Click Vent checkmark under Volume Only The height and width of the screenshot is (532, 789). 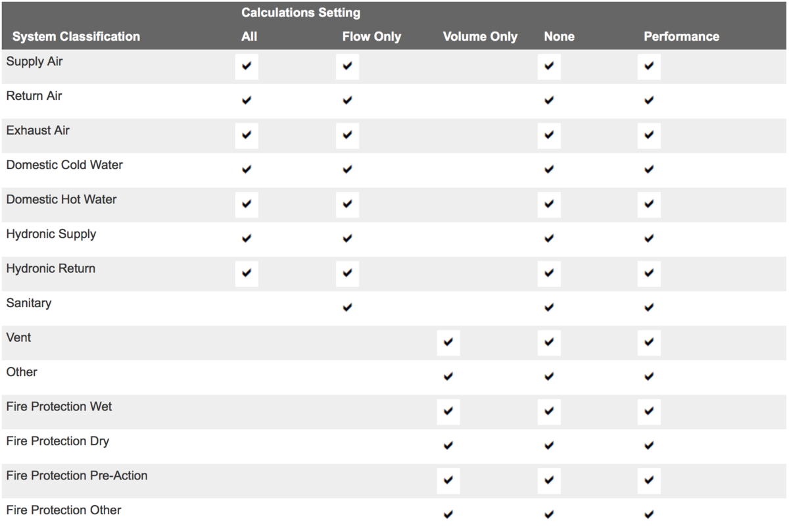pos(448,343)
